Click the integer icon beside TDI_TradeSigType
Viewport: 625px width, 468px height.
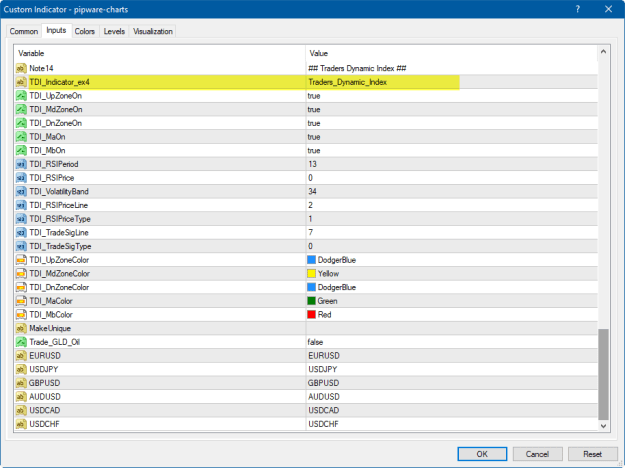(21, 246)
